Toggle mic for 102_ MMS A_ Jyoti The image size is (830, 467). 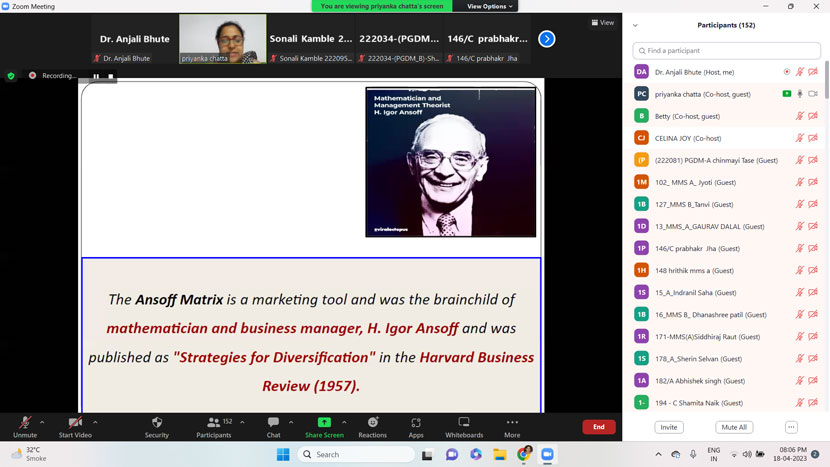799,182
